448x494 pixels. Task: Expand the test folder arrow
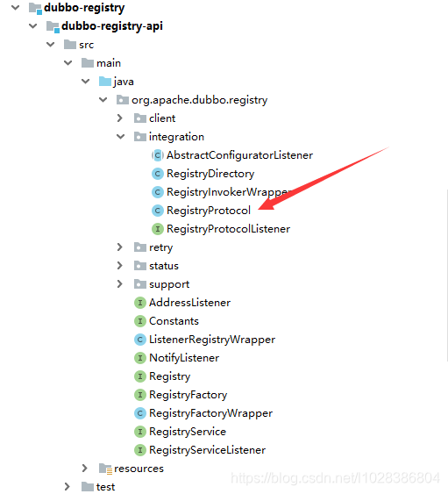(x=67, y=486)
